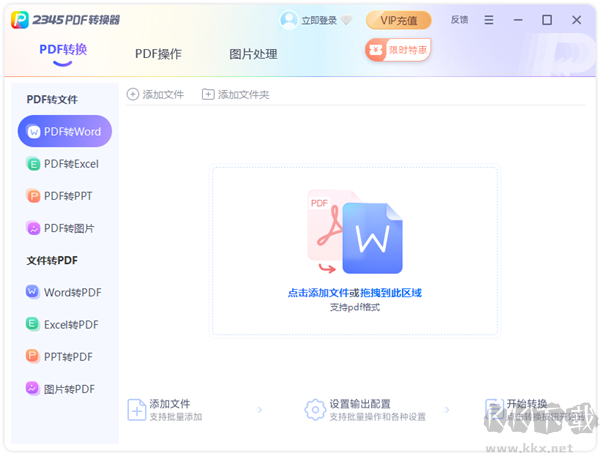
Task: Select 图片转PDF conversion option
Action: pyautogui.click(x=65, y=389)
